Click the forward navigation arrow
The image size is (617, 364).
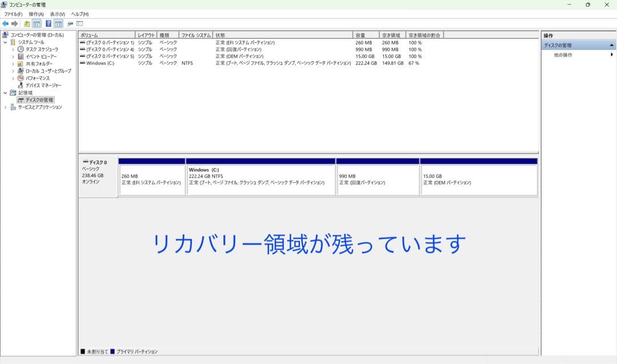pos(14,23)
